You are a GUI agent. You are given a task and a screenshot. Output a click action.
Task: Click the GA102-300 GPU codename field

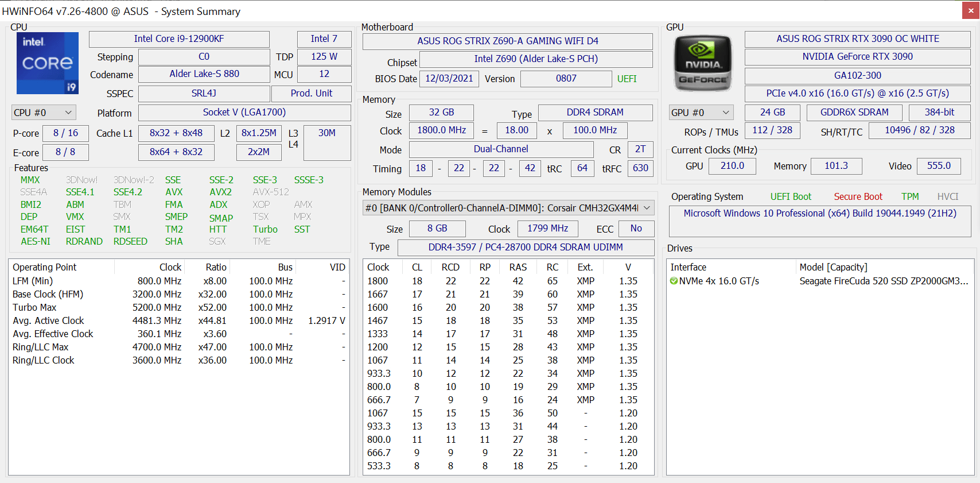pyautogui.click(x=858, y=76)
